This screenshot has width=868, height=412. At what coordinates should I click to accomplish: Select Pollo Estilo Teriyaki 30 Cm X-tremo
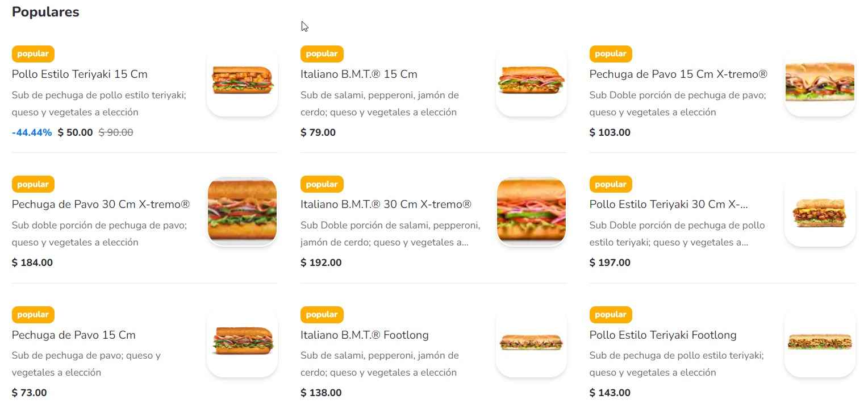point(669,204)
